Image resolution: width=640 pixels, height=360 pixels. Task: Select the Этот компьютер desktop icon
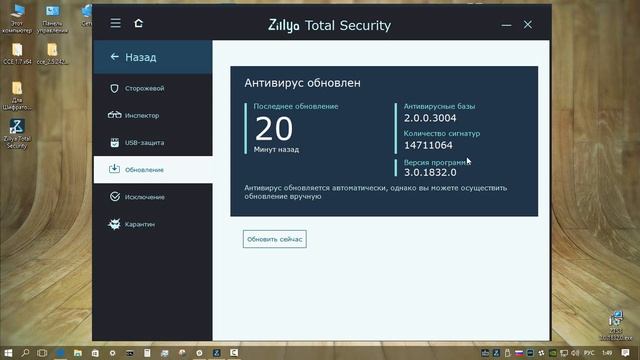pyautogui.click(x=17, y=18)
